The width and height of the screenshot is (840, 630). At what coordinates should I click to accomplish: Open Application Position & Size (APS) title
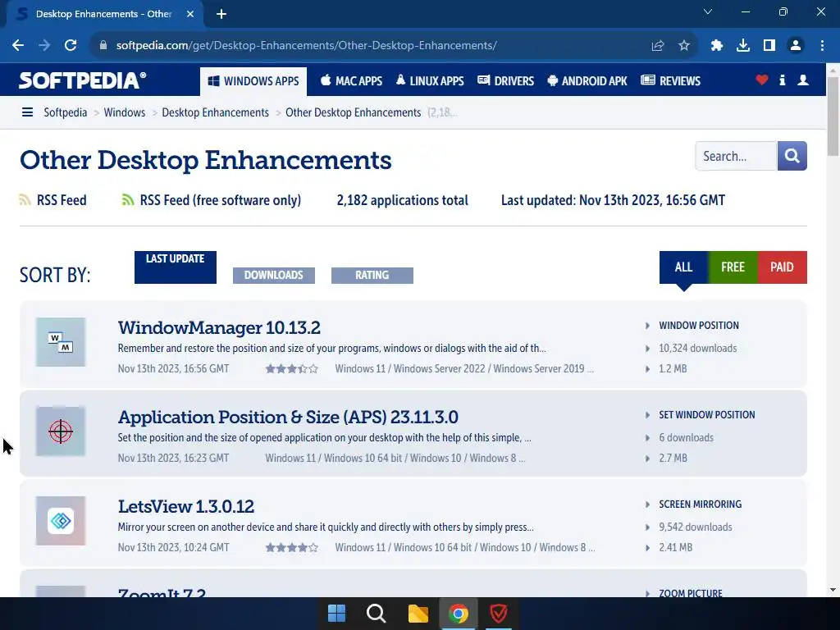point(288,417)
